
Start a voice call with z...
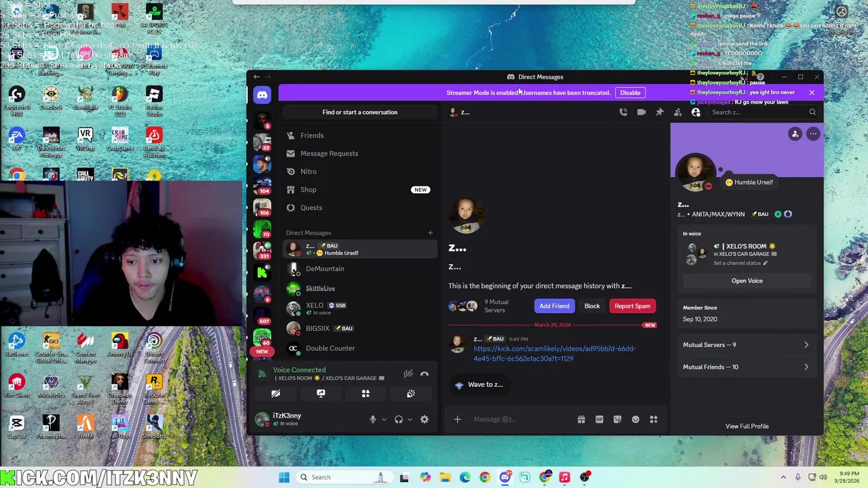pos(623,112)
